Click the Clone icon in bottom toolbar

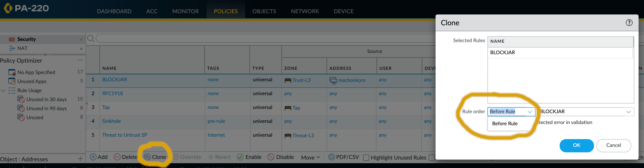coord(147,157)
